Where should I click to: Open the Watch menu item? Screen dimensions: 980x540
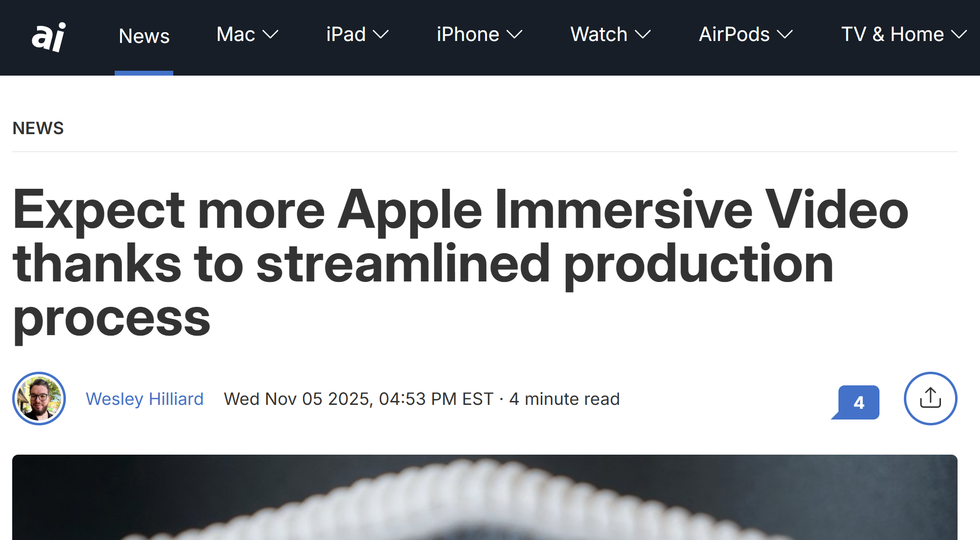coord(599,35)
